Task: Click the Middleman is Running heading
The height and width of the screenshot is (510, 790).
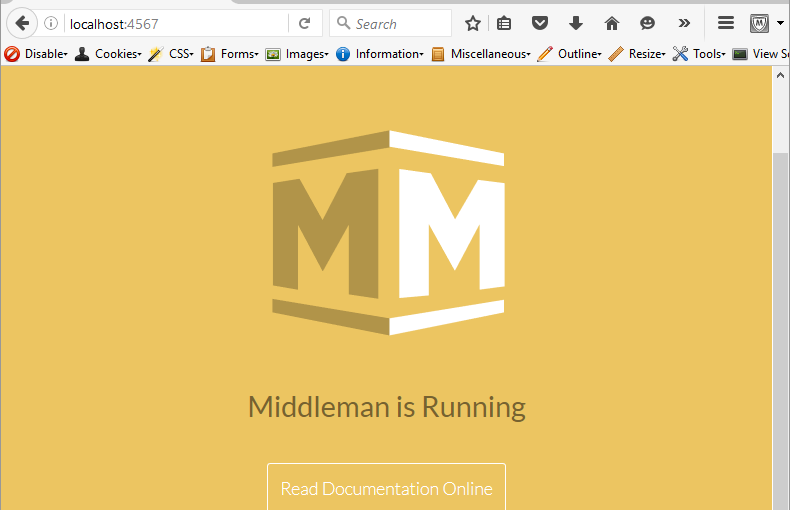Action: [387, 407]
